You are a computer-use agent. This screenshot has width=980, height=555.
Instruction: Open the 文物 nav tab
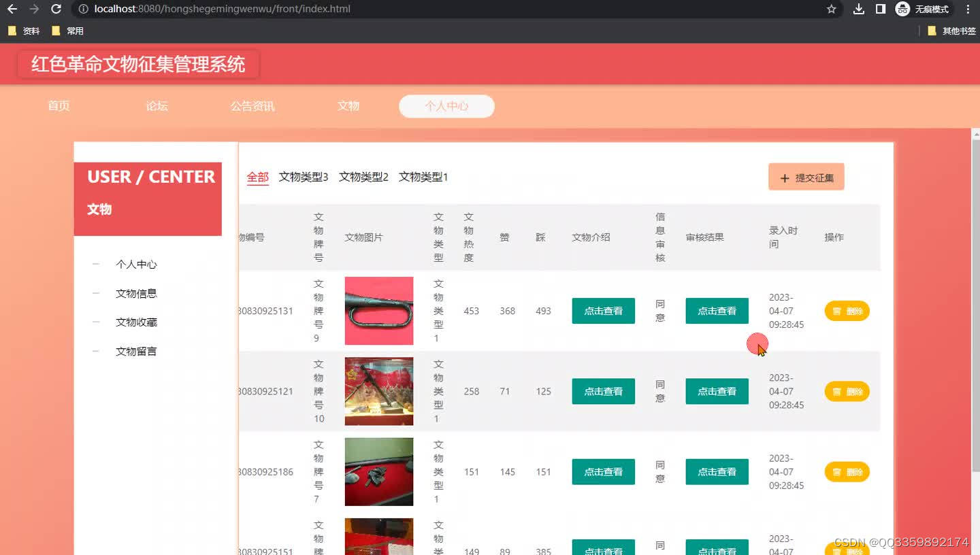pyautogui.click(x=348, y=106)
